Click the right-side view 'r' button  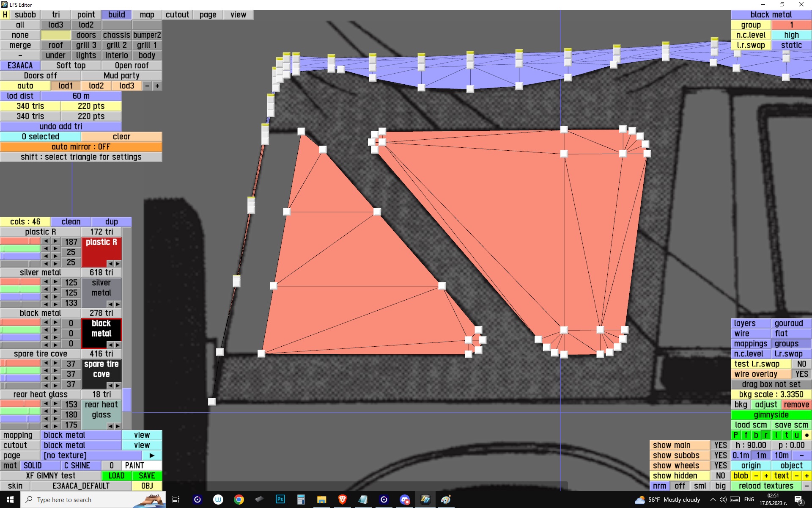766,435
